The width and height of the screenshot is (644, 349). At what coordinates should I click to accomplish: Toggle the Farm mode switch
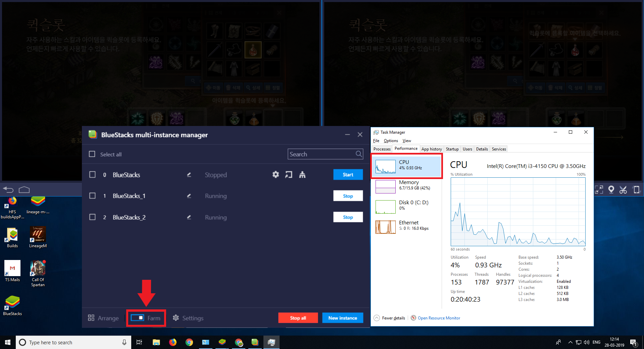click(138, 318)
